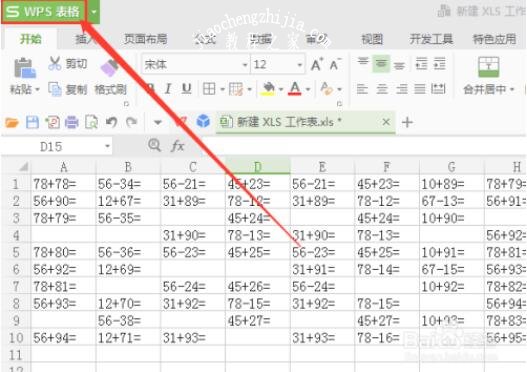Expand the font color dropdown arrow
The width and height of the screenshot is (527, 372).
[308, 89]
